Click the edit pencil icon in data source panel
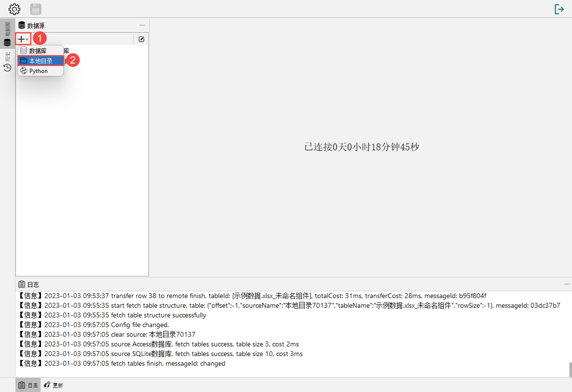This screenshot has width=572, height=392. click(141, 39)
